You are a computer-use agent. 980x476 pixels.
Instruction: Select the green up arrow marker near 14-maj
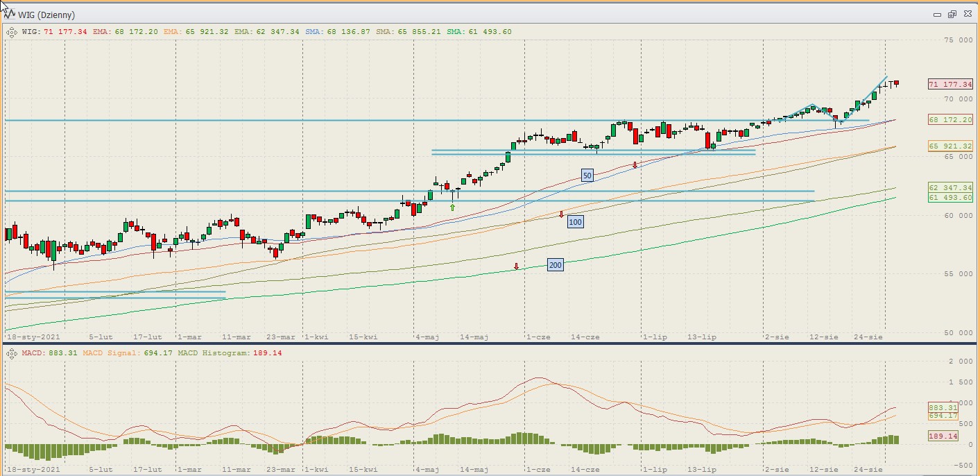tap(452, 207)
